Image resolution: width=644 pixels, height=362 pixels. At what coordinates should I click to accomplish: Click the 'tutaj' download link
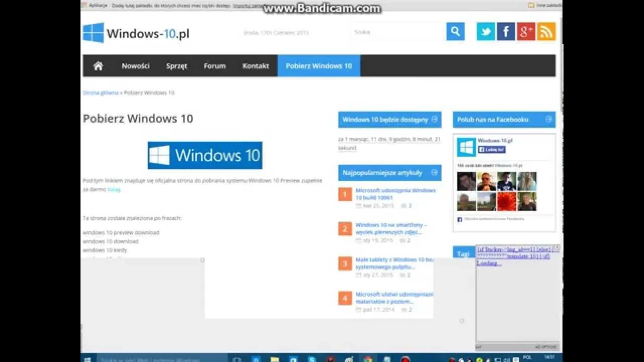(x=114, y=190)
